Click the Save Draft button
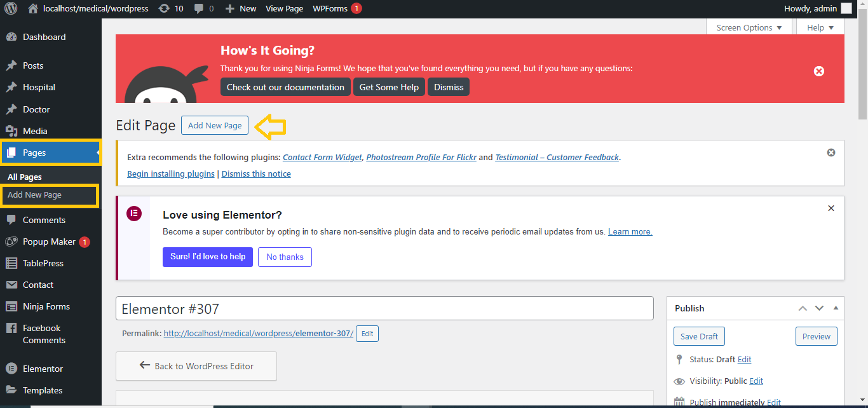This screenshot has width=868, height=408. (x=699, y=336)
